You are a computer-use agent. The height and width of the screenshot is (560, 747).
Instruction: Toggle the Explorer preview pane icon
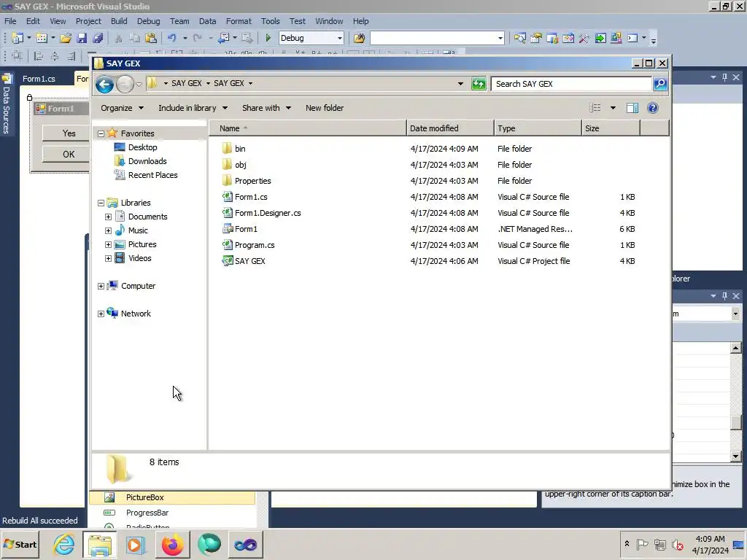(x=632, y=108)
